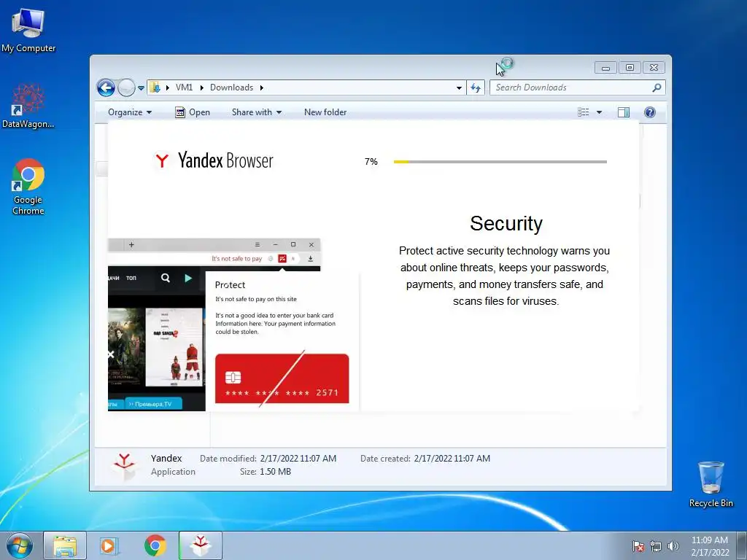This screenshot has width=747, height=560.
Task: Change your view icon
Action: click(583, 112)
